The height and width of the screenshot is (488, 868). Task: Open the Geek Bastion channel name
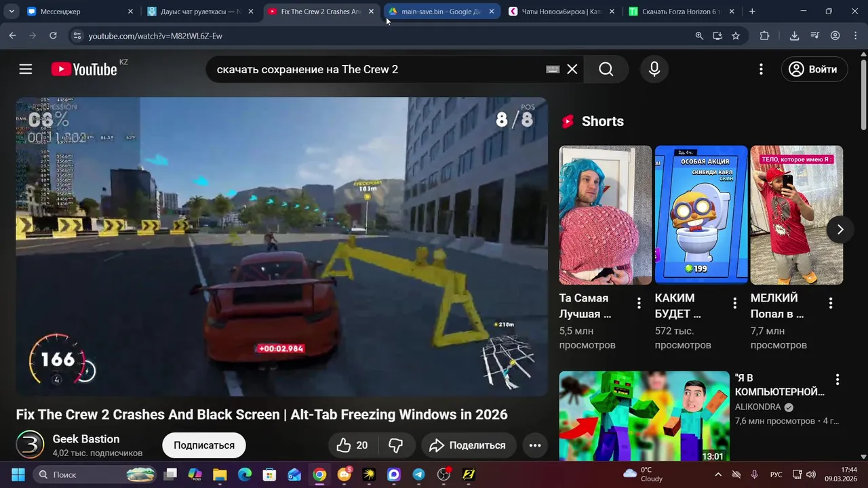coord(86,439)
